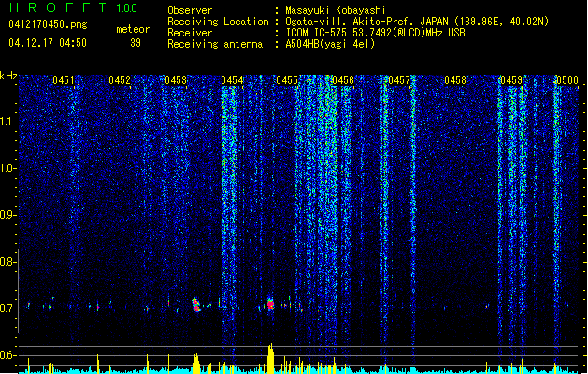Click the strong red meteor echo after 0454
The width and height of the screenshot is (588, 374).
(270, 304)
